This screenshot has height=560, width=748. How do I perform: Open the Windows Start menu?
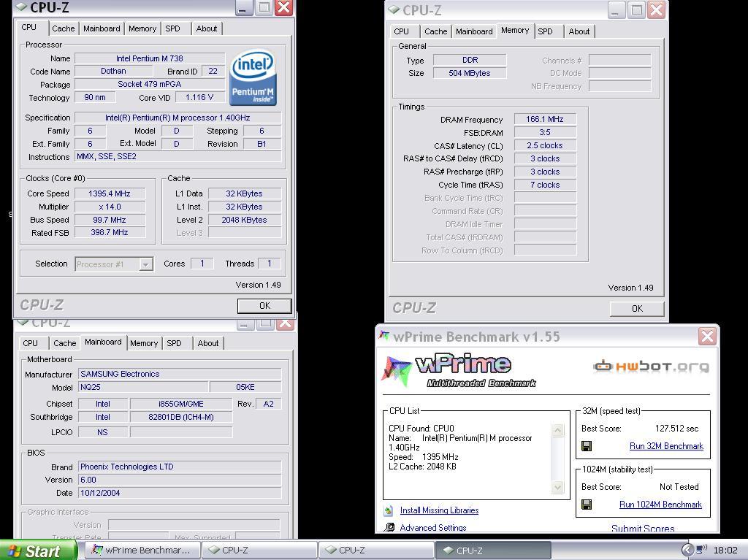click(38, 551)
